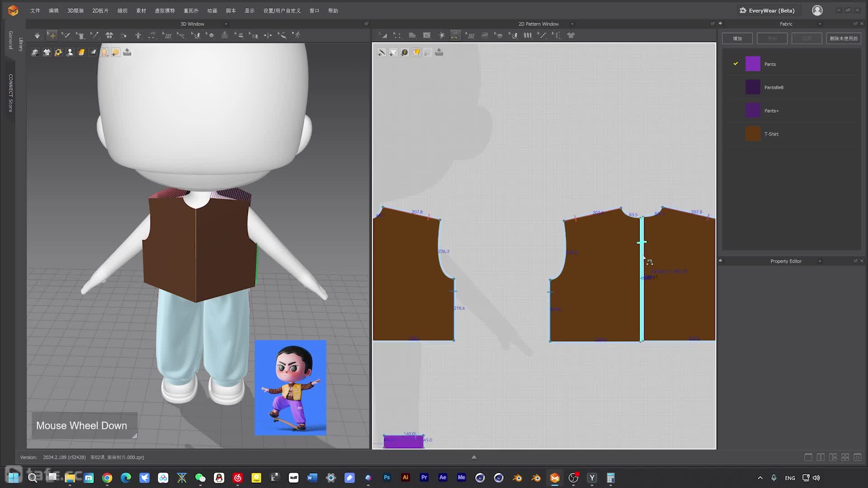This screenshot has height=488, width=868.
Task: Open the Fabric panel title dropdown arrow
Action: [x=820, y=24]
